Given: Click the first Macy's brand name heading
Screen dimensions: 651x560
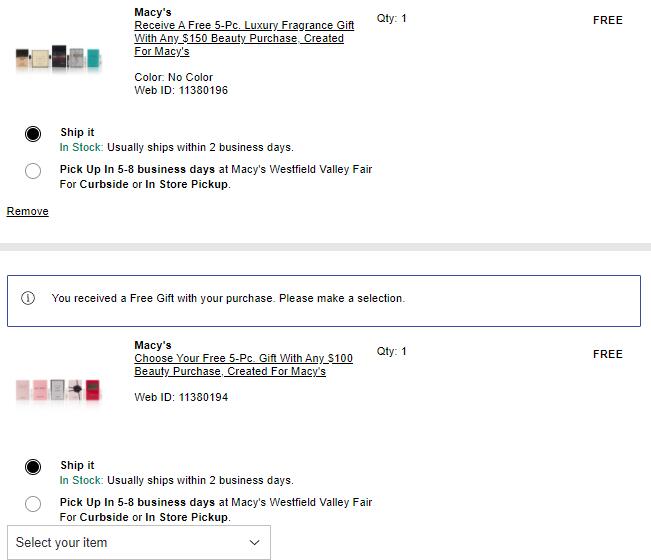Looking at the screenshot, I should [x=153, y=12].
